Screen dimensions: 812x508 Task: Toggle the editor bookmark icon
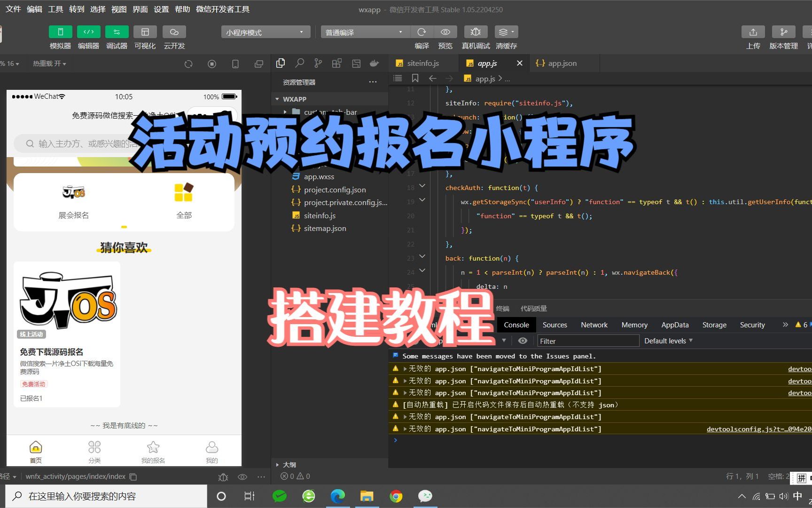415,78
